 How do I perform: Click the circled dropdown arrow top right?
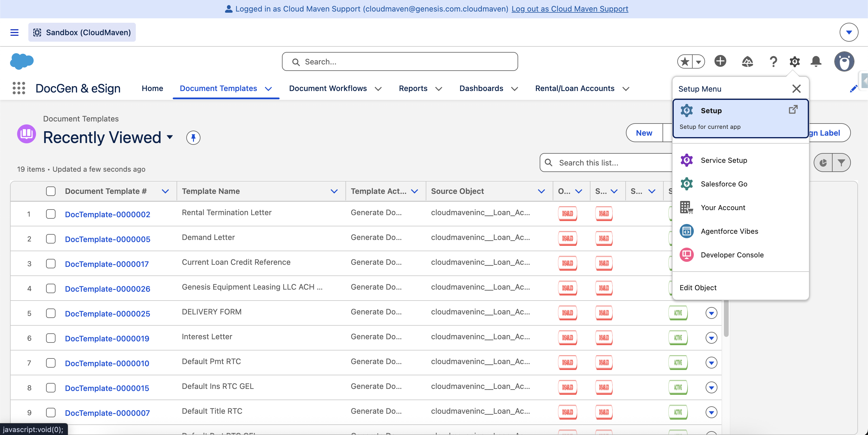849,33
